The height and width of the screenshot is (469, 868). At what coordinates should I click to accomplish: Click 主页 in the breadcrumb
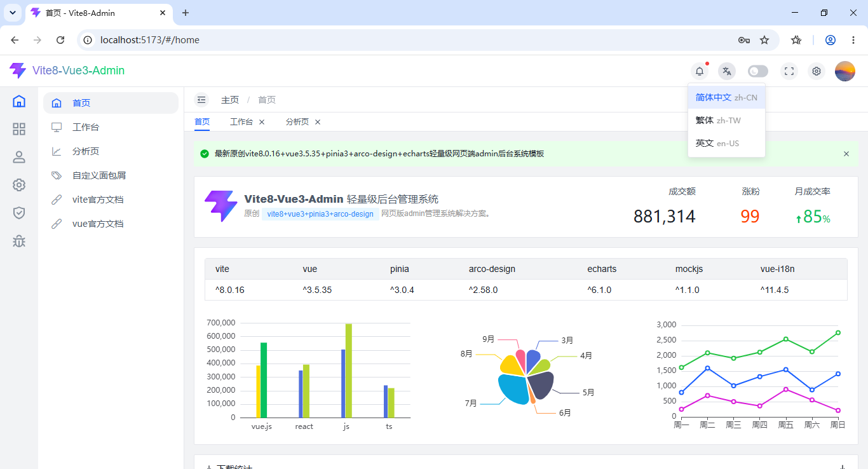pyautogui.click(x=230, y=100)
